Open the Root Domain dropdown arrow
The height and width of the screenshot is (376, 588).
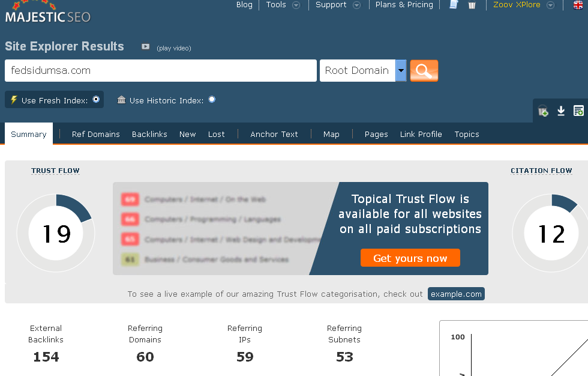pos(401,70)
